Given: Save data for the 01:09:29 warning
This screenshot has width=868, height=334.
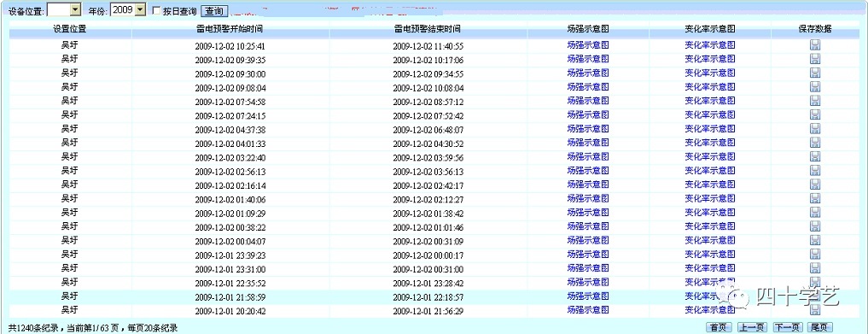Looking at the screenshot, I should click(815, 212).
